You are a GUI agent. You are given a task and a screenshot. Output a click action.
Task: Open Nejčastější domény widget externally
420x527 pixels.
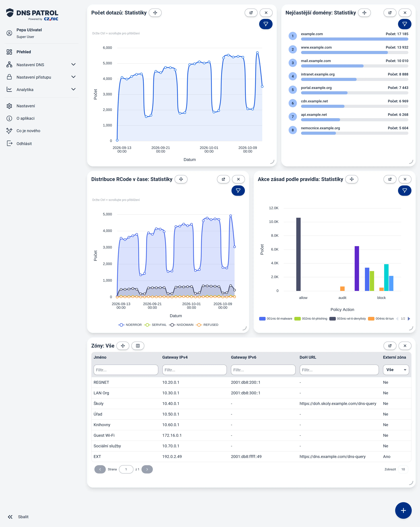pyautogui.click(x=390, y=13)
